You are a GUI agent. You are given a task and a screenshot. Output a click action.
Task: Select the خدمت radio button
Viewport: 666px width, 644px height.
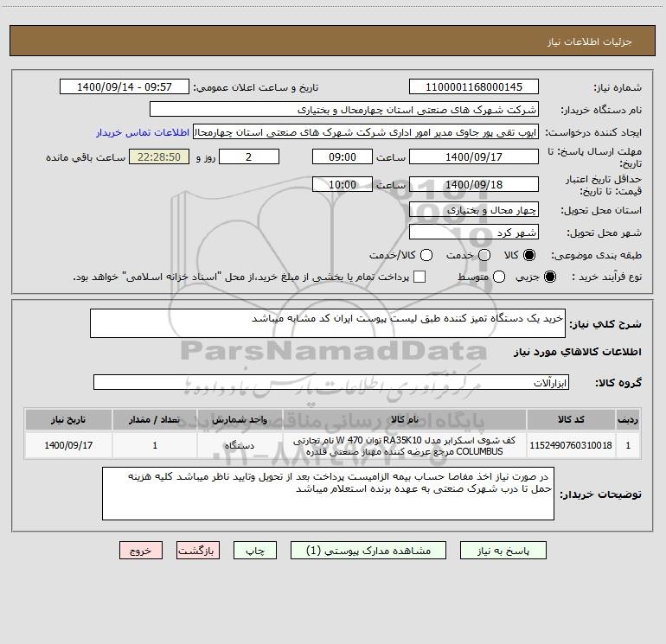tap(484, 255)
